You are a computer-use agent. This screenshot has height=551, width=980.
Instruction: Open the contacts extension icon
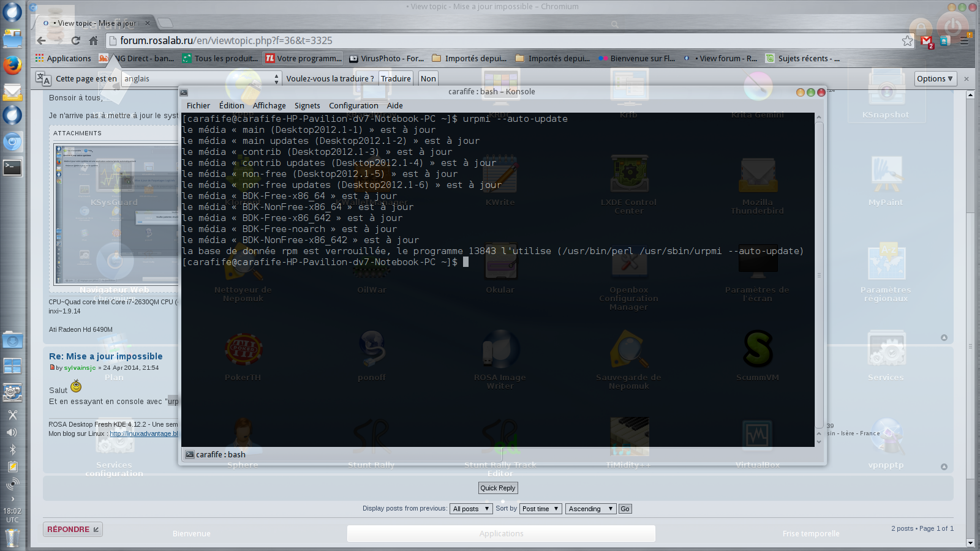[x=945, y=40]
